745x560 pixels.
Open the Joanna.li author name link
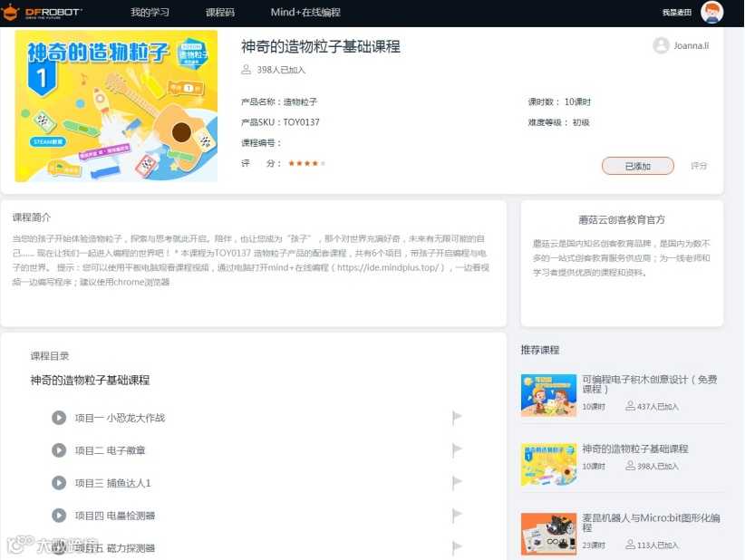691,45
